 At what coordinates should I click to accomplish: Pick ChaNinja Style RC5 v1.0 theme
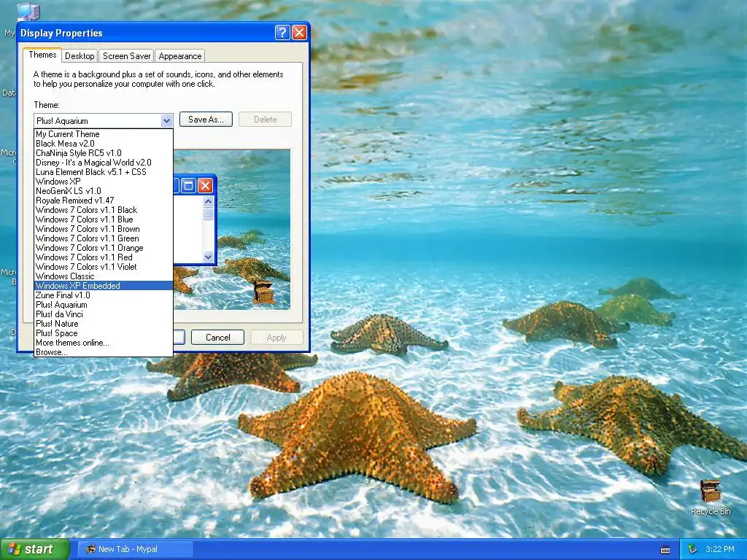point(104,153)
